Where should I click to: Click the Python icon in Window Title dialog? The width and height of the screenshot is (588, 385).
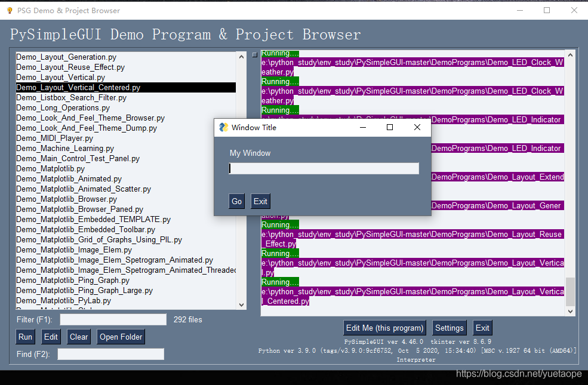click(x=223, y=127)
